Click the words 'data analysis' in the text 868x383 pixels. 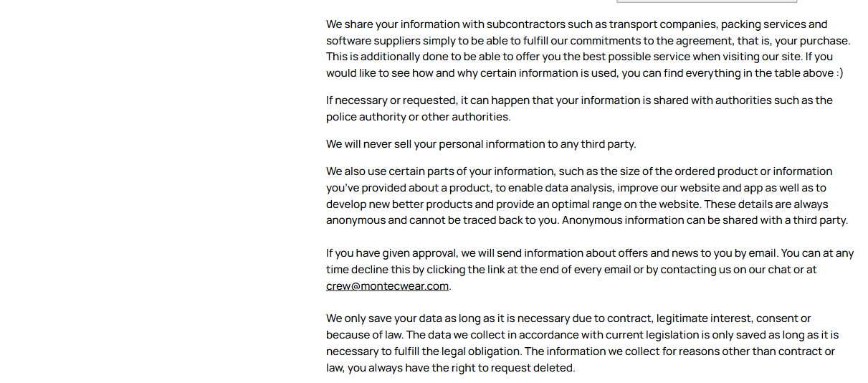point(579,188)
